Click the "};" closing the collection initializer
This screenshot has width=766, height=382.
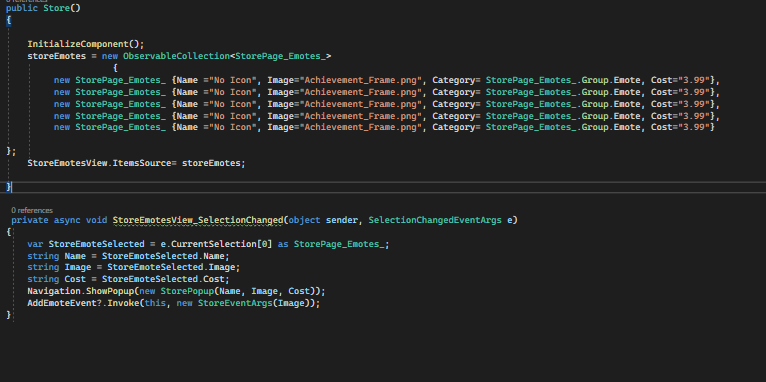[11, 151]
